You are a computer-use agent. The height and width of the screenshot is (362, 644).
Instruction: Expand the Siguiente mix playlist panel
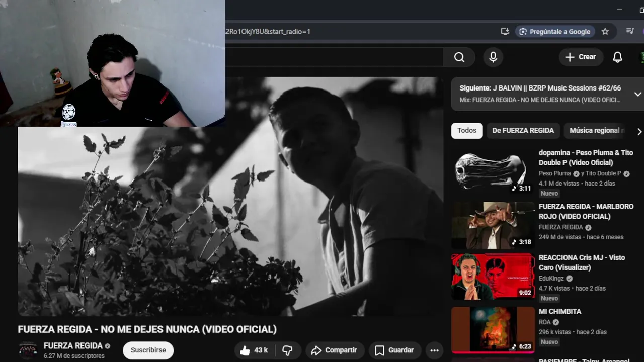(x=637, y=94)
